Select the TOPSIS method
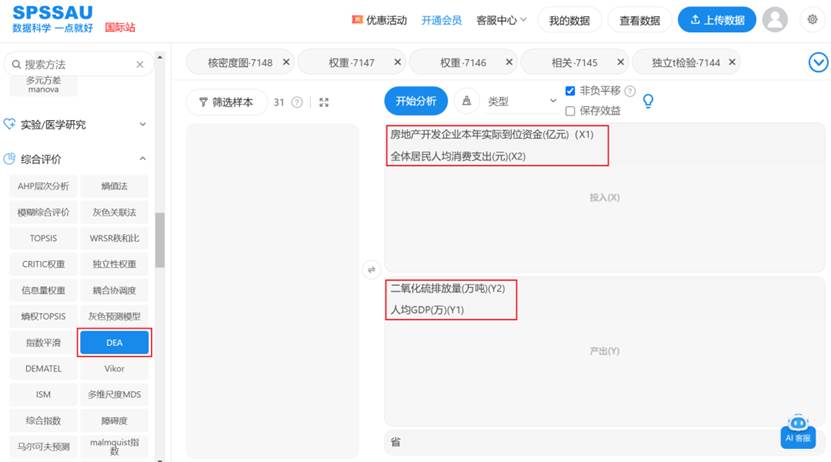Image resolution: width=831 pixels, height=462 pixels. [43, 238]
